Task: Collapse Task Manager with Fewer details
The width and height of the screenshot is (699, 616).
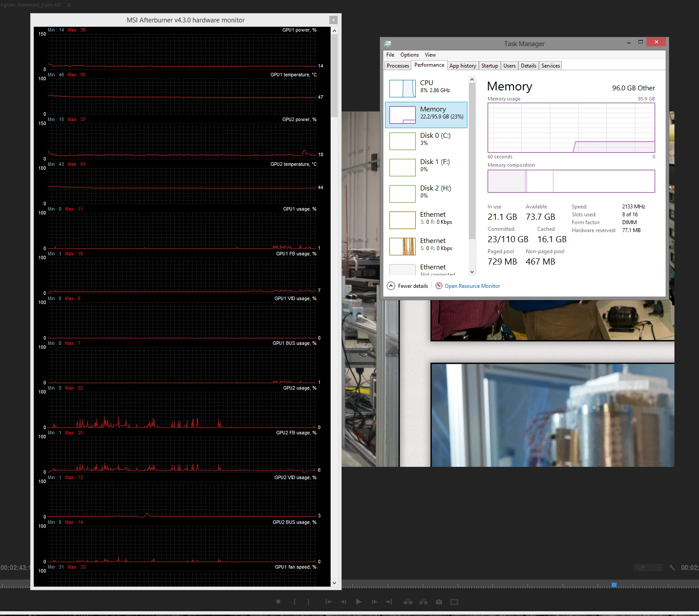Action: [x=407, y=286]
